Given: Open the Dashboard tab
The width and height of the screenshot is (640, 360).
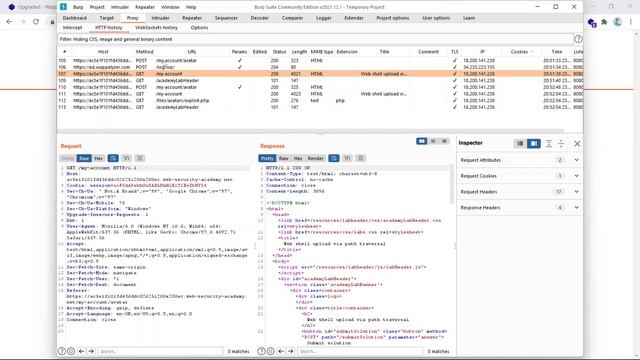Looking at the screenshot, I should [x=75, y=18].
